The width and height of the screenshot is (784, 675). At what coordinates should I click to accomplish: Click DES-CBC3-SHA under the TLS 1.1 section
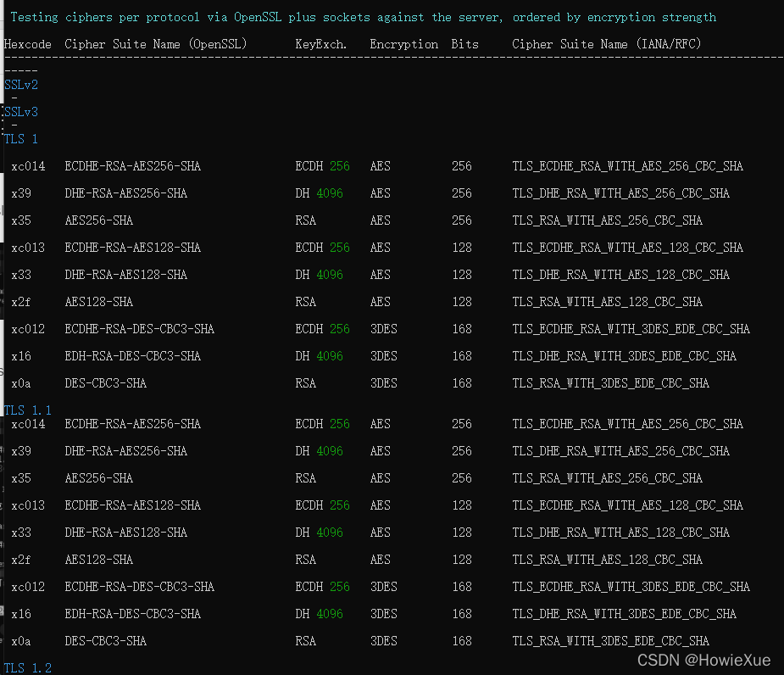(x=105, y=641)
